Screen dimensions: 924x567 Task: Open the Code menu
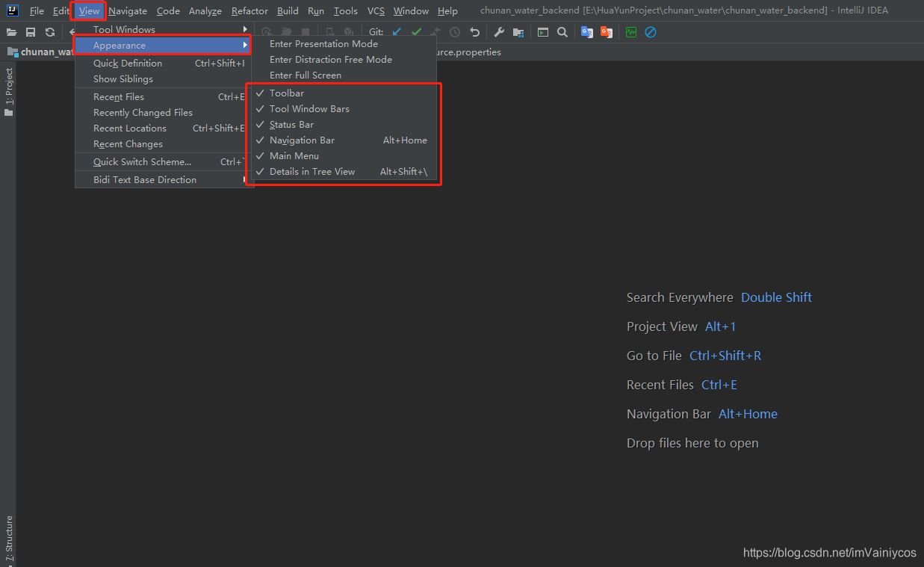(x=168, y=11)
